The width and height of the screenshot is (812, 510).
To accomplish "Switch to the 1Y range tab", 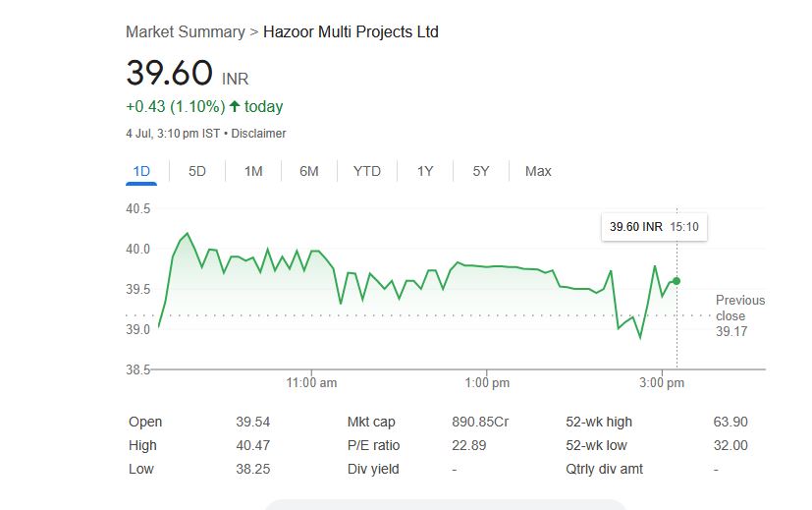I will coord(425,171).
